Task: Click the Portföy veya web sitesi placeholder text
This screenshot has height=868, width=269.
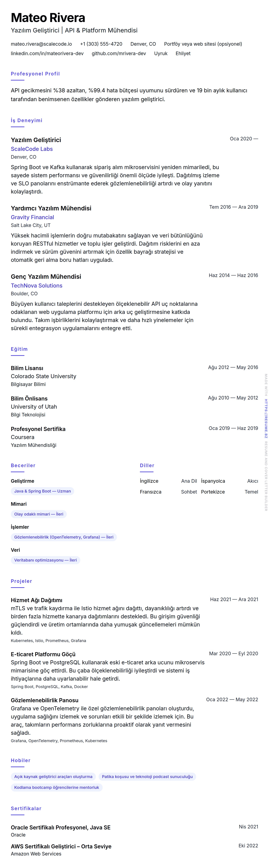Action: (x=203, y=44)
